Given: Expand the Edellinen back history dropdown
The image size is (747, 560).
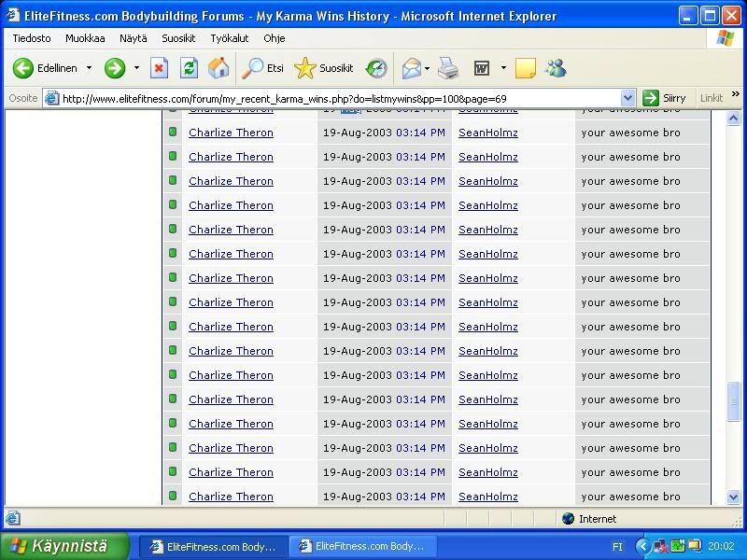Looking at the screenshot, I should point(90,68).
